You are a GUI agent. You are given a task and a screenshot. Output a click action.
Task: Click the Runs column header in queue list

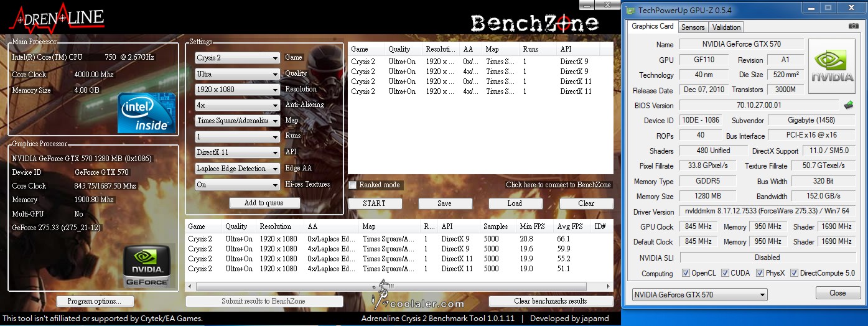538,49
